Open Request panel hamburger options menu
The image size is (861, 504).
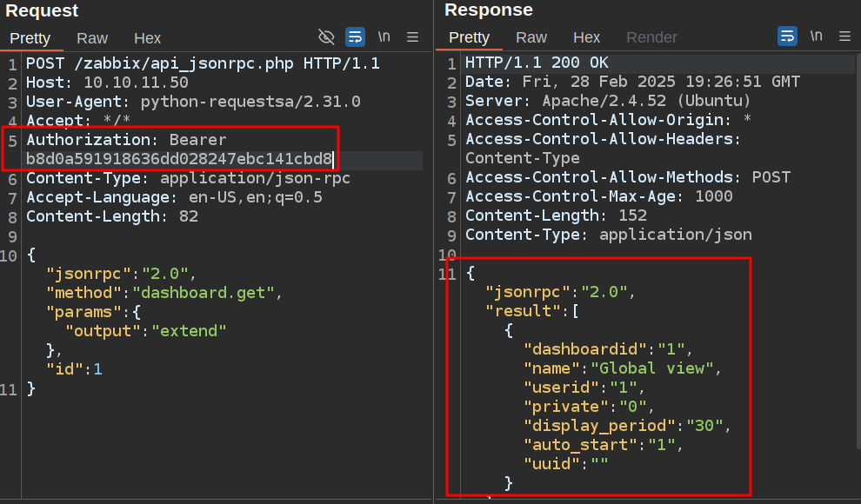click(x=412, y=36)
